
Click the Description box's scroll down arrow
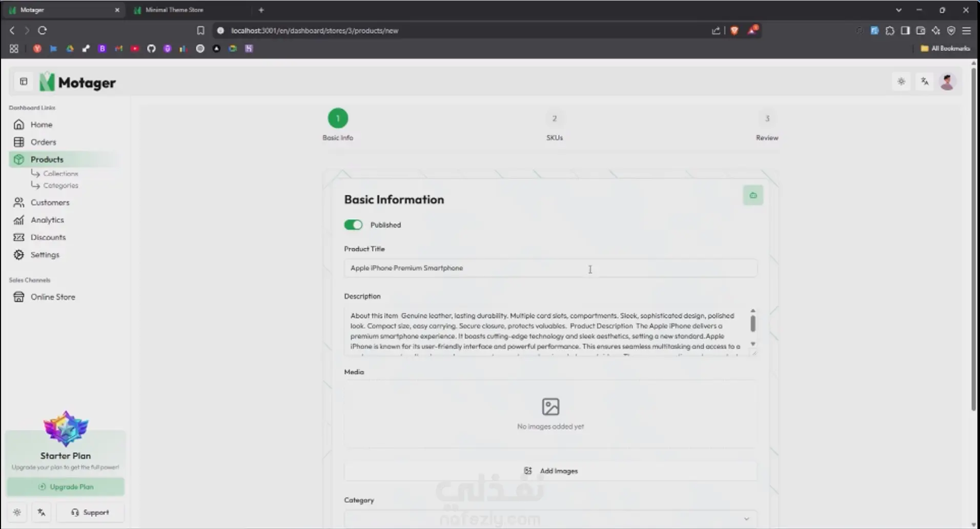(x=753, y=344)
